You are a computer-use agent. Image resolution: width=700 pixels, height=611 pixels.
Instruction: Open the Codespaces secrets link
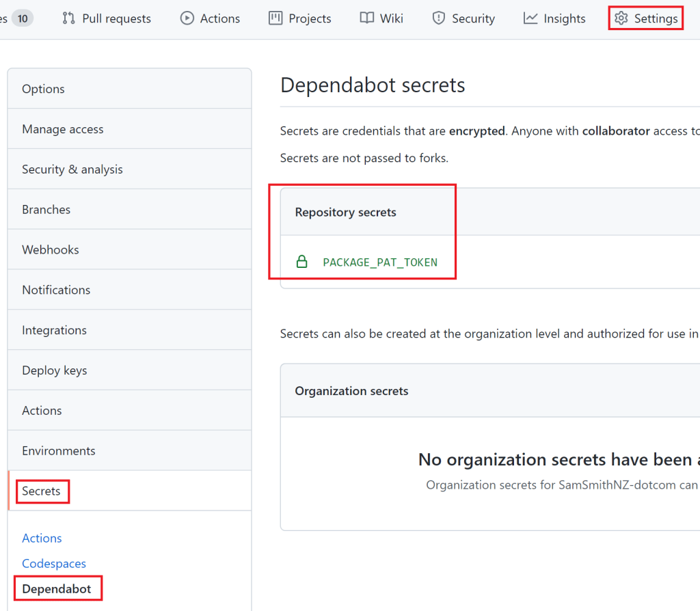tap(54, 563)
